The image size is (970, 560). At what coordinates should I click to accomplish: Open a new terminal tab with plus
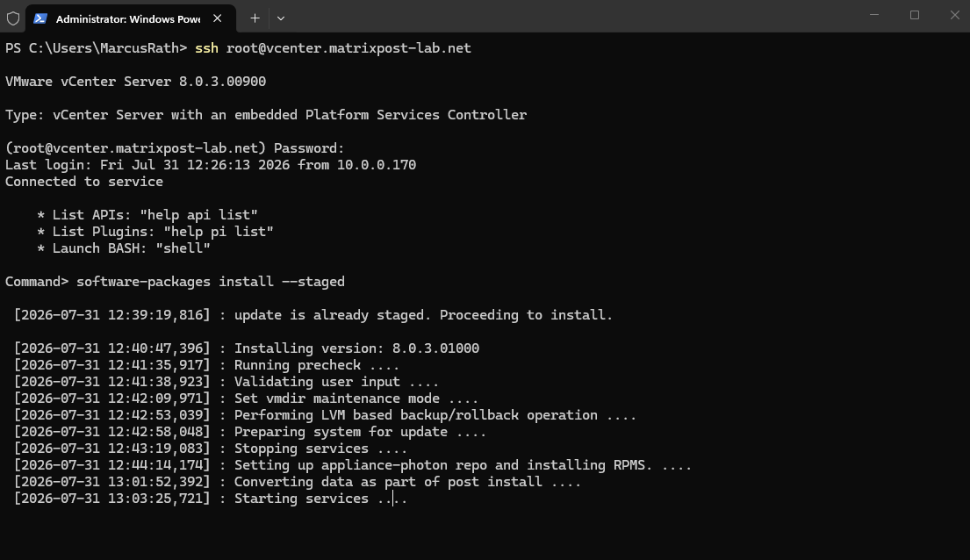pos(255,18)
